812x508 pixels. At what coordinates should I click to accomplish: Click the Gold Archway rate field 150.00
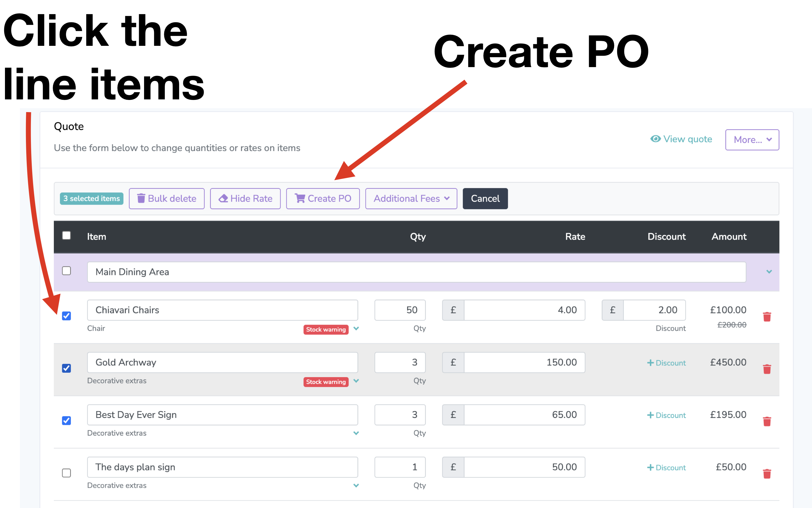pyautogui.click(x=524, y=363)
